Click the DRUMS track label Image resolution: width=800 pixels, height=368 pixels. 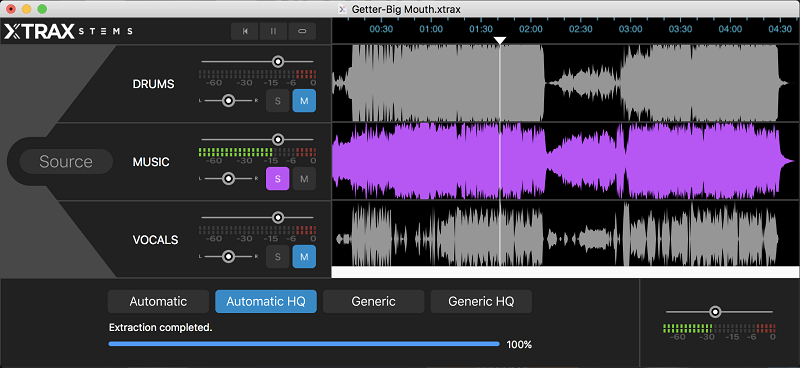pos(153,84)
